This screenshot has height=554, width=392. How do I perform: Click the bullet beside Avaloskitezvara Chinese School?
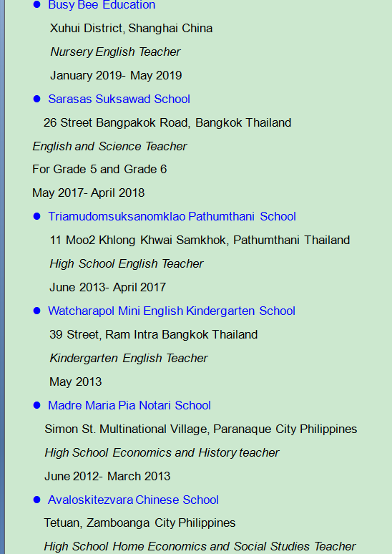tap(36, 500)
